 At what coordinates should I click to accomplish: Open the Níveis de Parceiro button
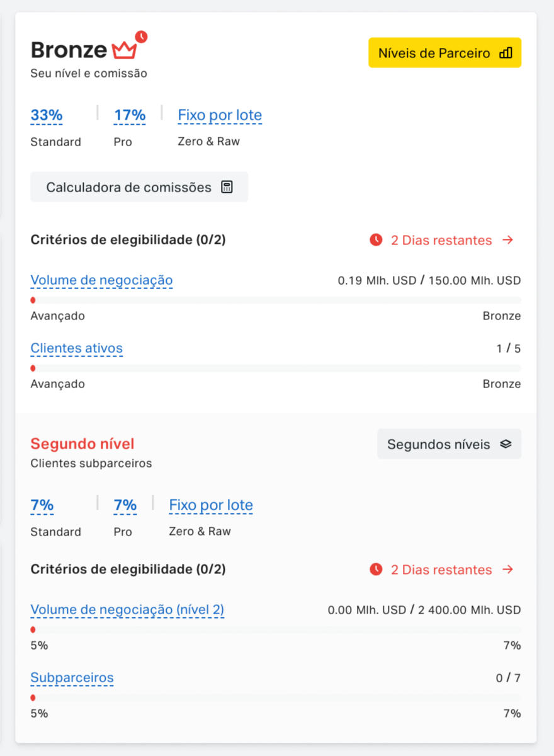pos(445,53)
